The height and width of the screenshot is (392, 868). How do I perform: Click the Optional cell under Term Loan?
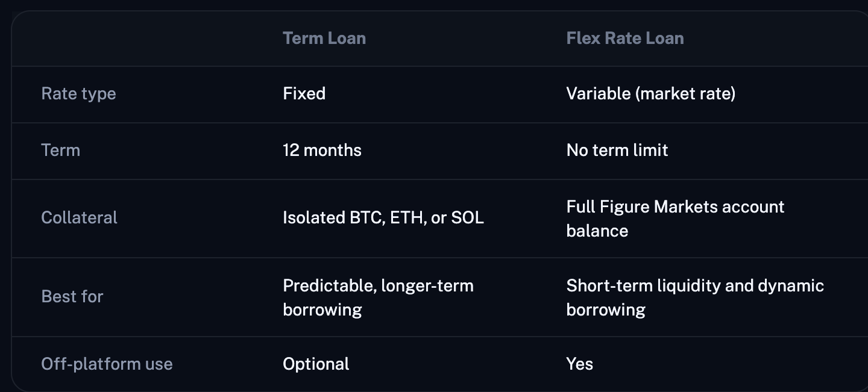coord(316,364)
